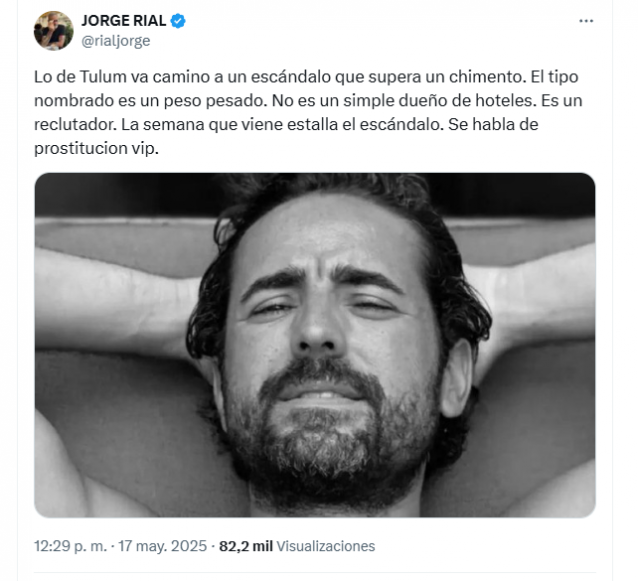Click the 82,2 mil view count
Screen dimensions: 638x581
pos(246,546)
